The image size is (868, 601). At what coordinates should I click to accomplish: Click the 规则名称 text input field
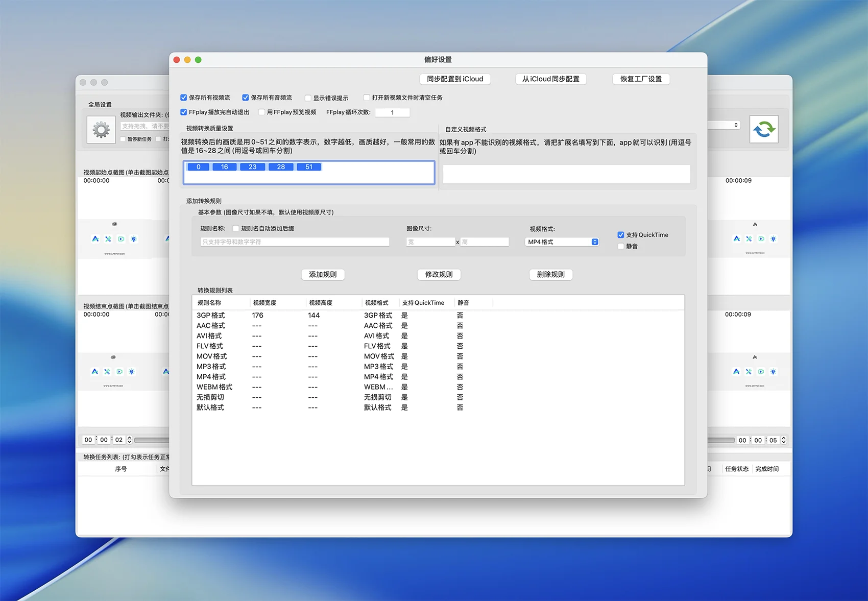(x=295, y=242)
